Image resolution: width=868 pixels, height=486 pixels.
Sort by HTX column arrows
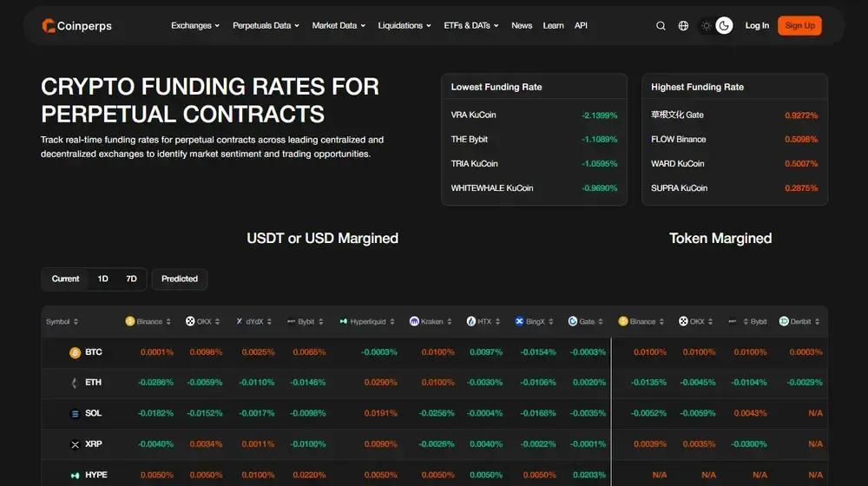(x=497, y=322)
